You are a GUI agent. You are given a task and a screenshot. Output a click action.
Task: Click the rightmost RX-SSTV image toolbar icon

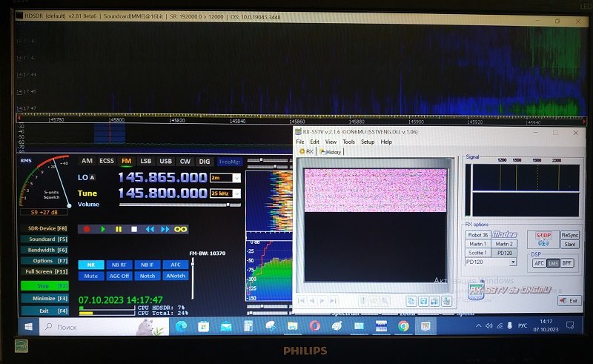tap(447, 301)
